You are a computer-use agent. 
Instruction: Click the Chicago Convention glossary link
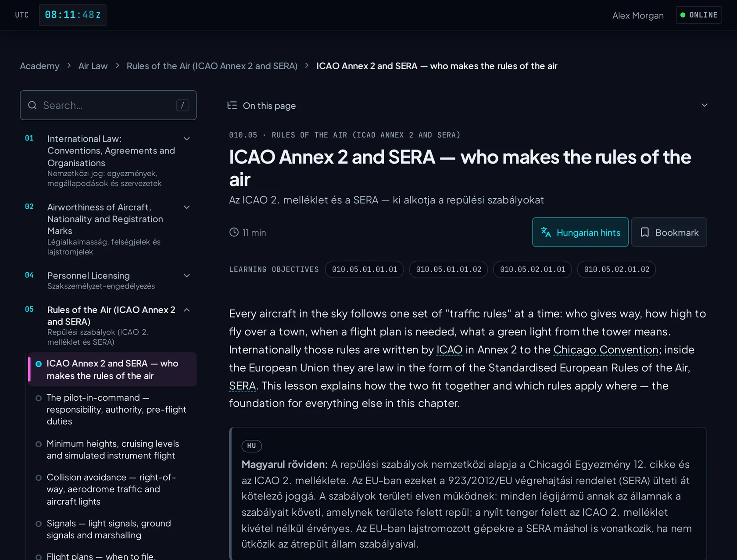tap(606, 350)
